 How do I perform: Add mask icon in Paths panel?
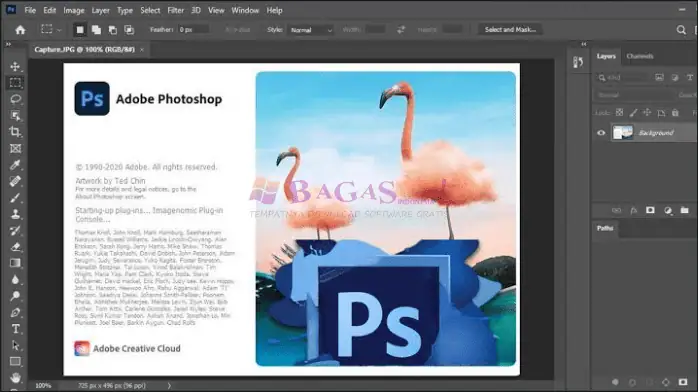[683, 382]
